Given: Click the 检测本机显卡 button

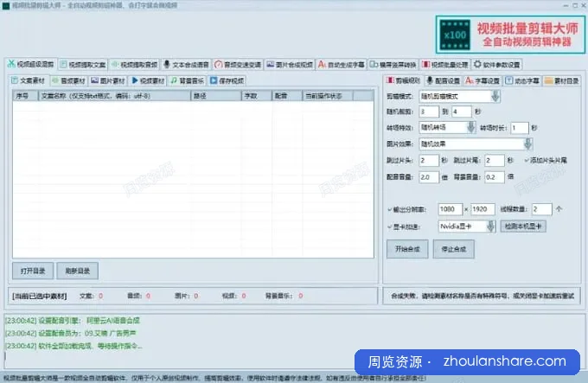Looking at the screenshot, I should (523, 227).
